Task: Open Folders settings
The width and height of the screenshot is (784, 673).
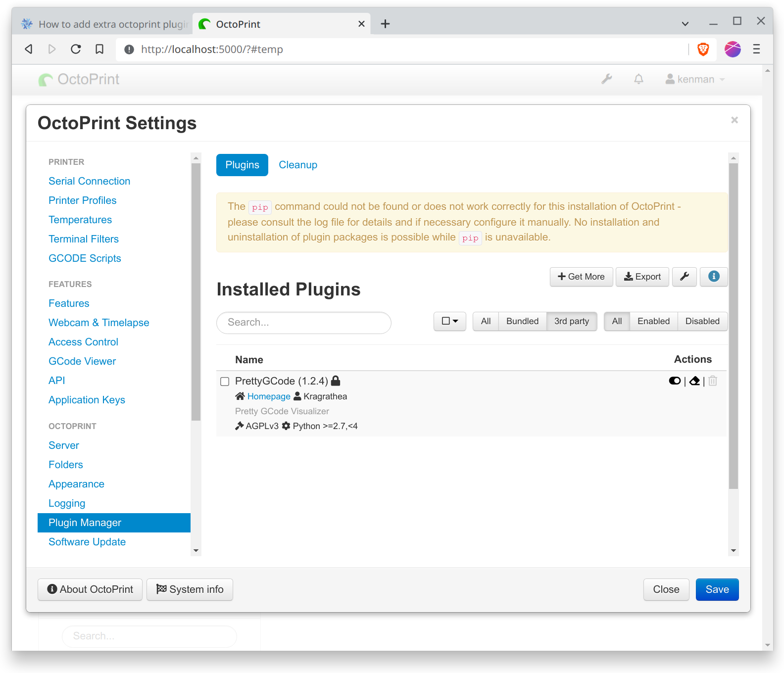Action: tap(65, 465)
